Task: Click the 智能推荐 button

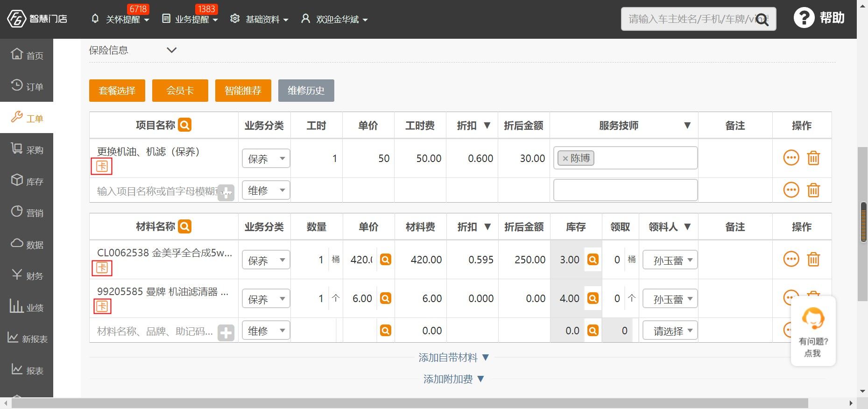Action: (x=243, y=90)
